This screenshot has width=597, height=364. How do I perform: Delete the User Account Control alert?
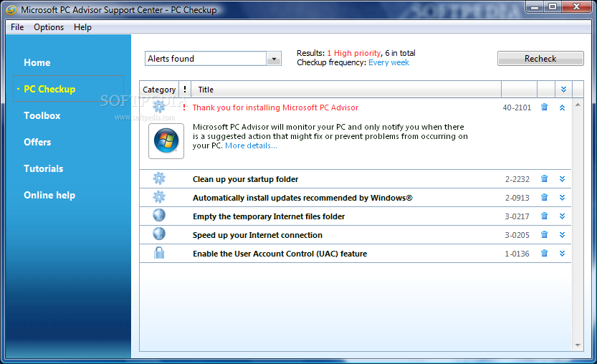(545, 253)
